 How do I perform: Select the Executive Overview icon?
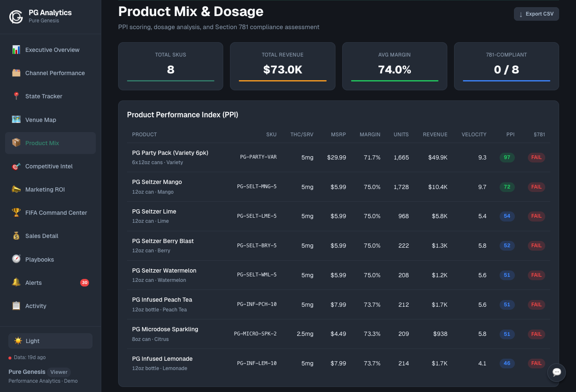(16, 49)
